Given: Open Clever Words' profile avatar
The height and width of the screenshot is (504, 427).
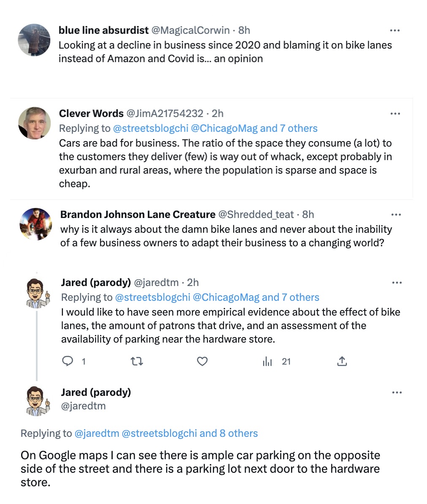Looking at the screenshot, I should 35,123.
